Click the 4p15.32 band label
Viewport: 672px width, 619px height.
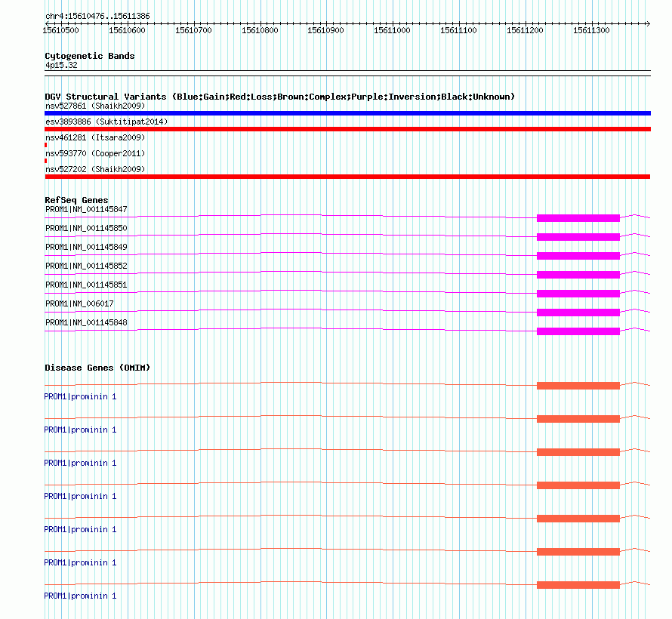click(61, 65)
